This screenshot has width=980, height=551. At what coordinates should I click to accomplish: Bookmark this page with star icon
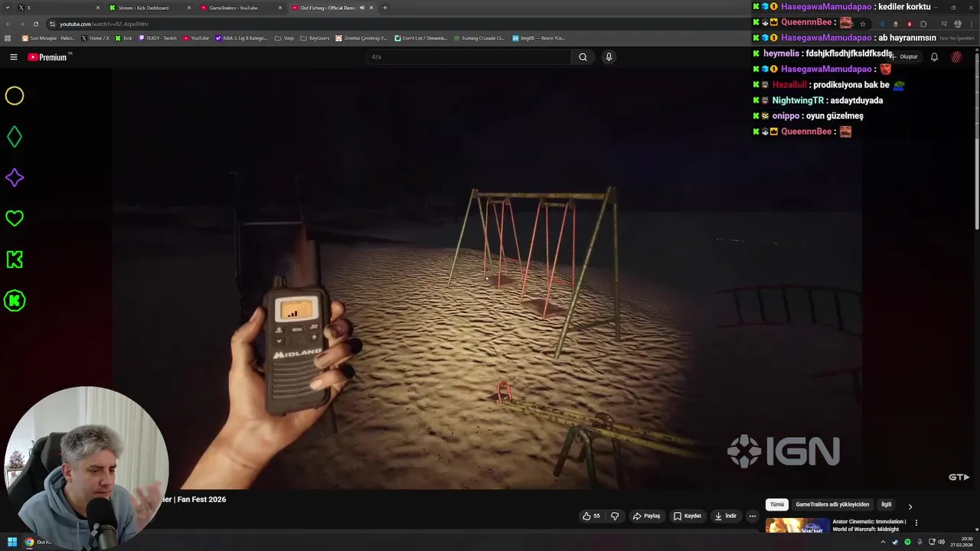[x=862, y=24]
